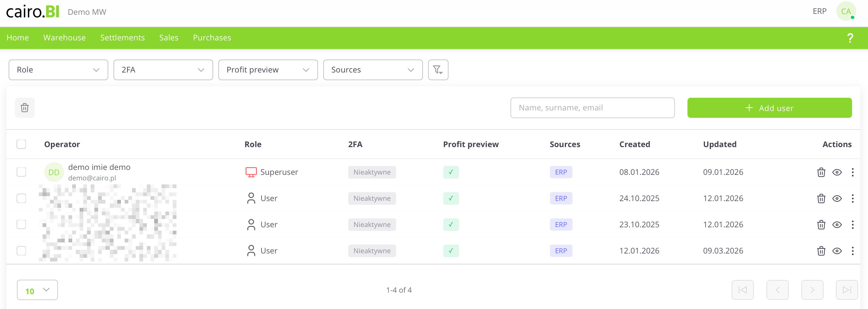Focus the Name, surname, email search field
The height and width of the screenshot is (309, 868).
(592, 108)
